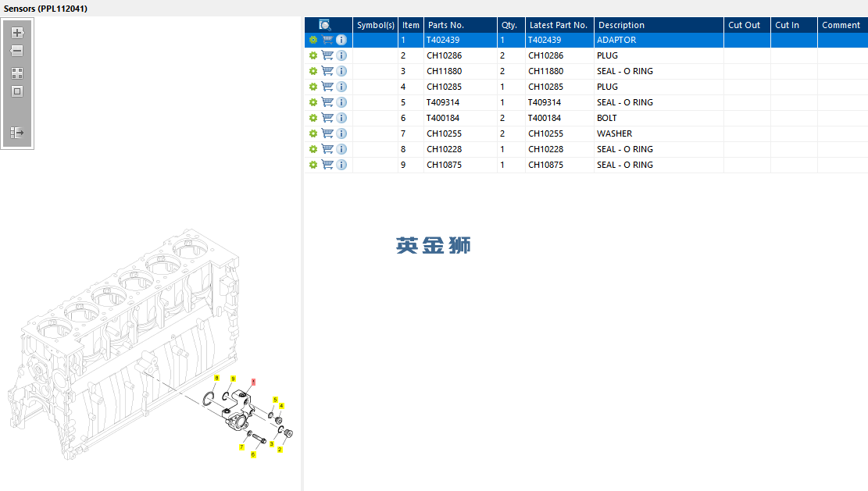Image resolution: width=868 pixels, height=491 pixels.
Task: Open info for BOLT T400184
Action: pyautogui.click(x=341, y=118)
